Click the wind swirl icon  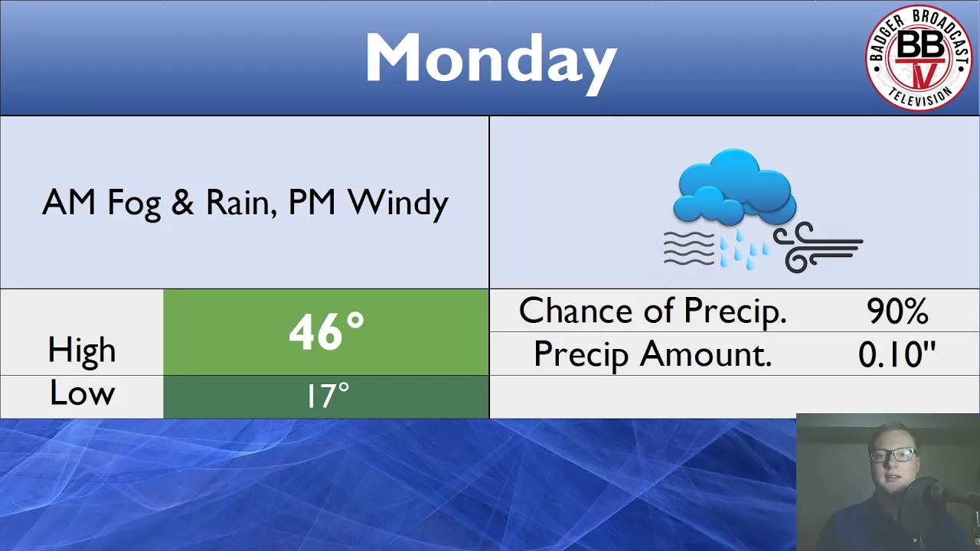[818, 246]
